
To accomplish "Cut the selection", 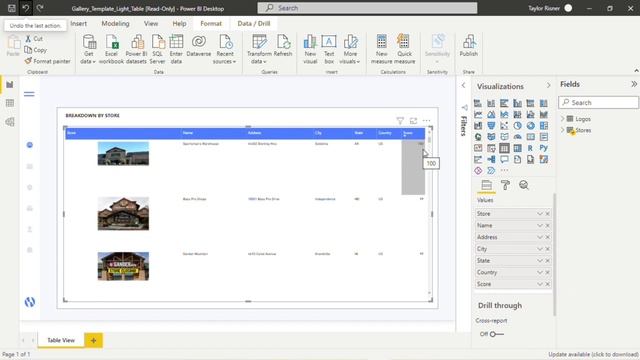I will click(x=34, y=38).
